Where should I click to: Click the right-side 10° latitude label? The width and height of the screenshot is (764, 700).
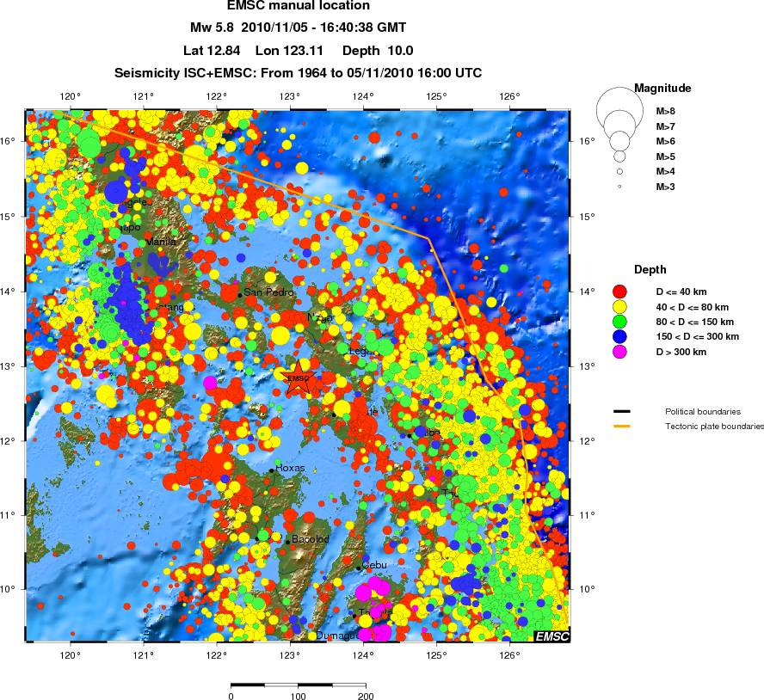coord(587,589)
